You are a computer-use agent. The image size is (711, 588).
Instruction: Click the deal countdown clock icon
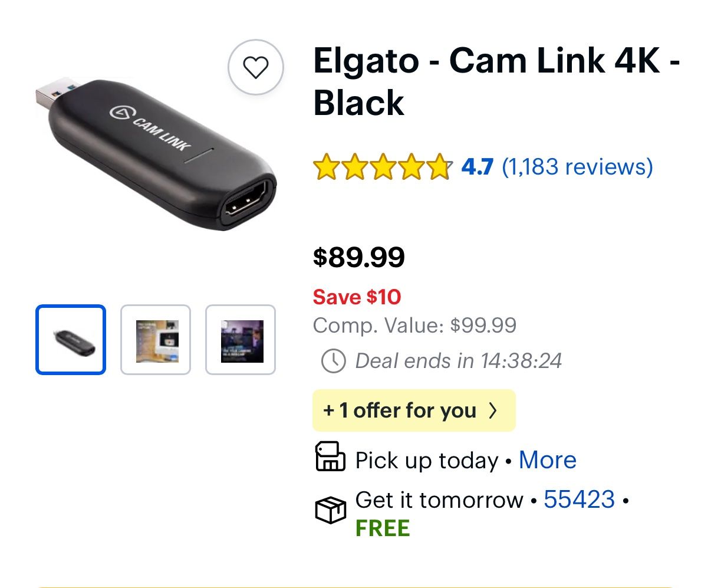coord(333,361)
